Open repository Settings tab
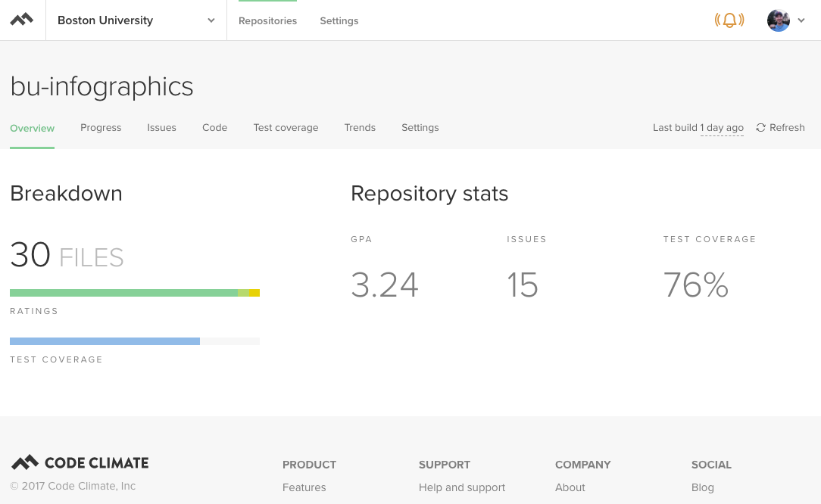The image size is (821, 504). (420, 128)
